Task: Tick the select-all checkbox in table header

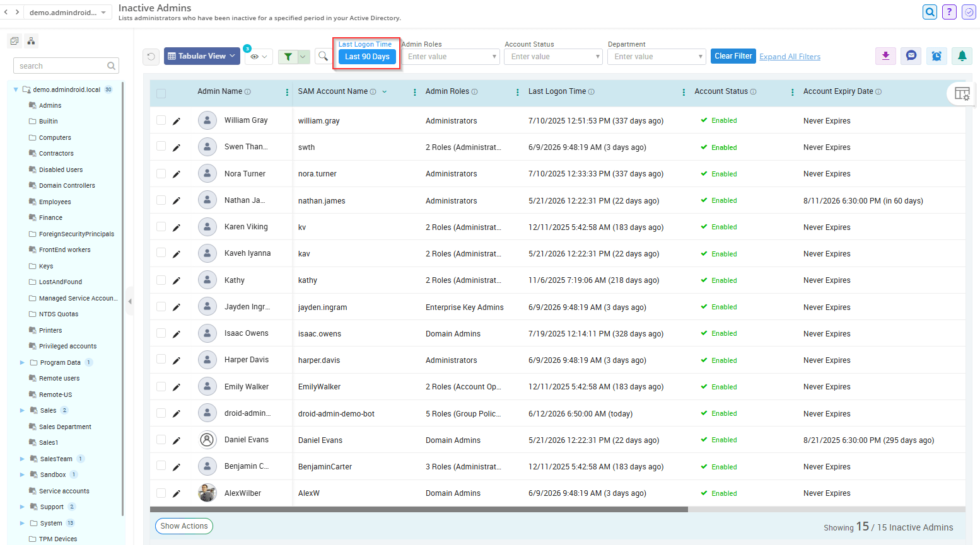Action: click(161, 93)
